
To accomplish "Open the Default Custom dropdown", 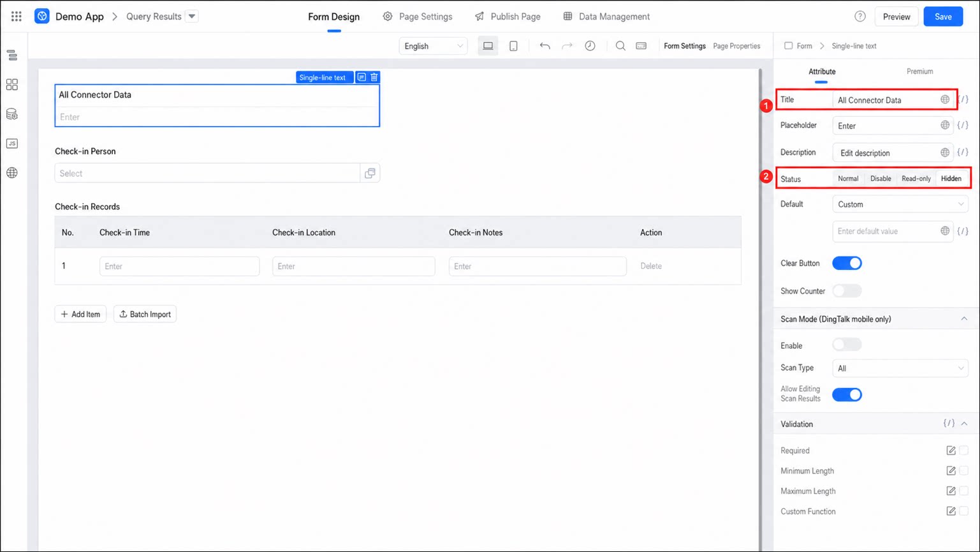I will coord(900,204).
